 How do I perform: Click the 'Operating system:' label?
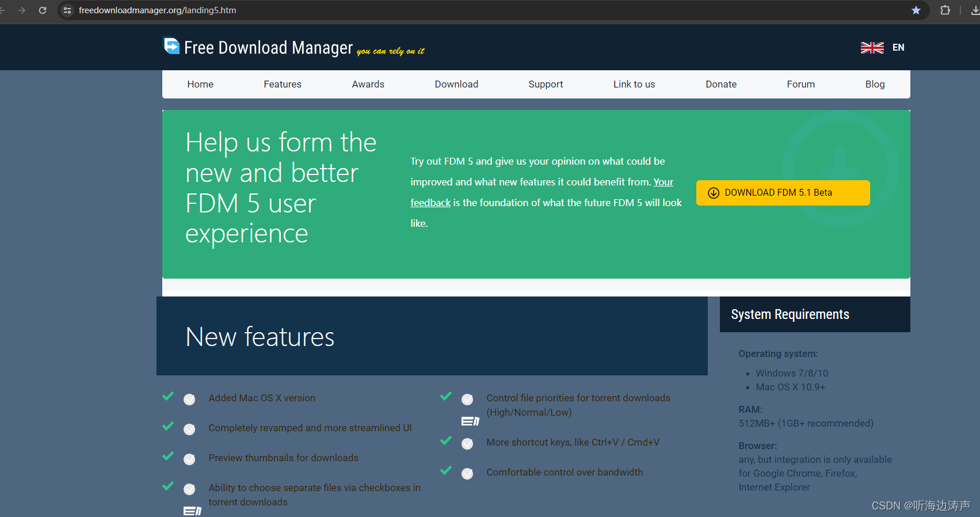pos(778,353)
